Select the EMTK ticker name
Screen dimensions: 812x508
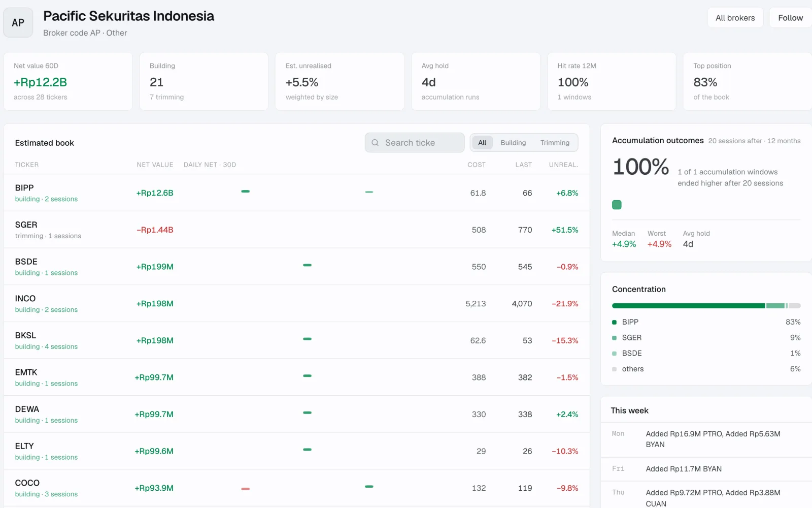coord(26,372)
